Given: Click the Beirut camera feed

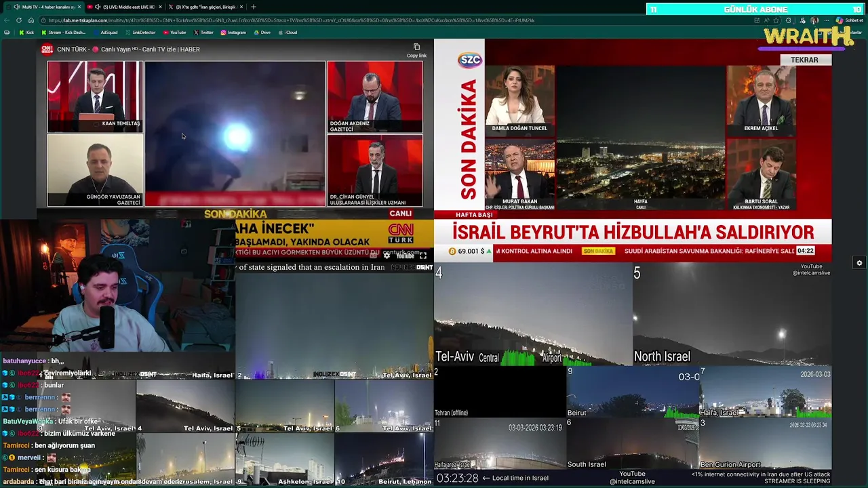Looking at the screenshot, I should pos(633,392).
